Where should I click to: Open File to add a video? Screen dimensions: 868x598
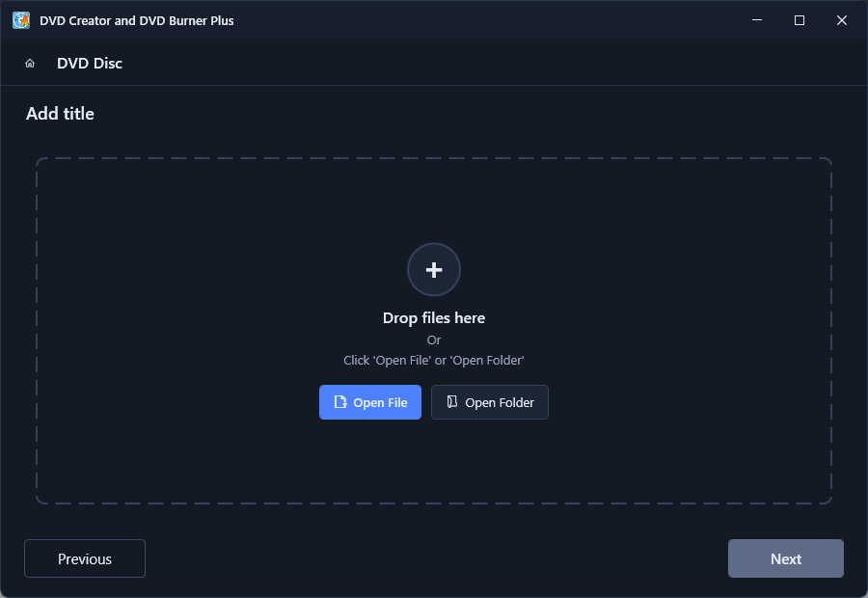point(370,402)
